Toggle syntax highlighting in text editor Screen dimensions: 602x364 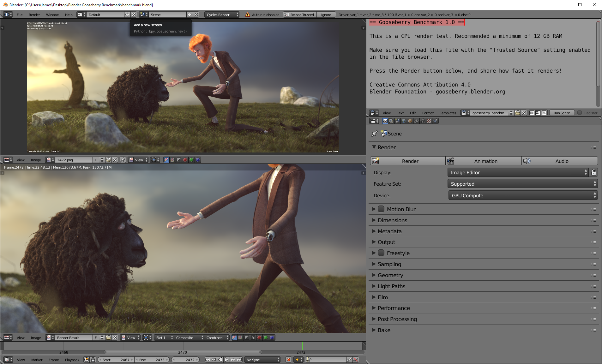[x=544, y=113]
